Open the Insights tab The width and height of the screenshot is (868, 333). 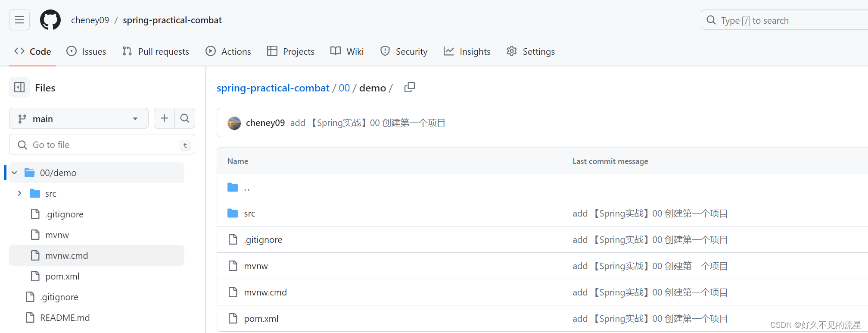click(x=467, y=51)
